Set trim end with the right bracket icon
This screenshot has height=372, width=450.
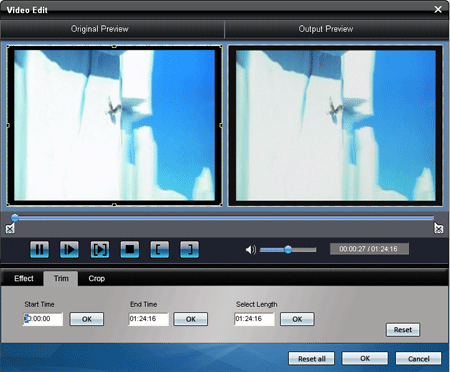click(189, 249)
